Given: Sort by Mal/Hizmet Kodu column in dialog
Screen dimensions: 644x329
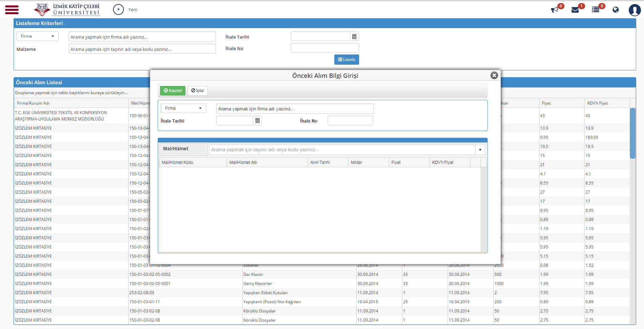Looking at the screenshot, I should click(193, 162).
